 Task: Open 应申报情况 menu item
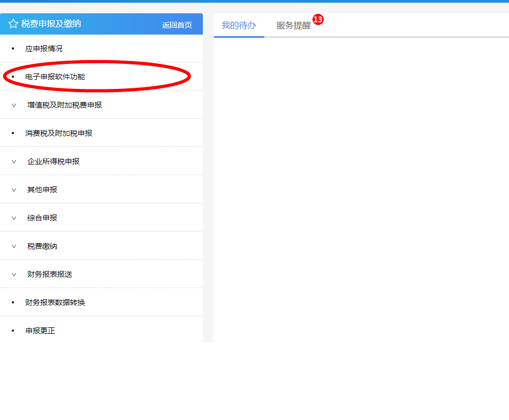click(x=44, y=48)
